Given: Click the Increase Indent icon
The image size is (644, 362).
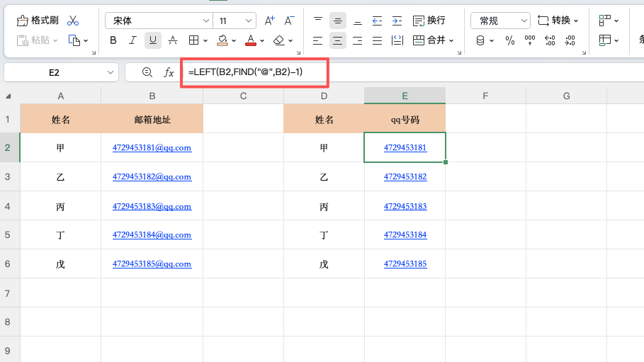Looking at the screenshot, I should pyautogui.click(x=397, y=21).
